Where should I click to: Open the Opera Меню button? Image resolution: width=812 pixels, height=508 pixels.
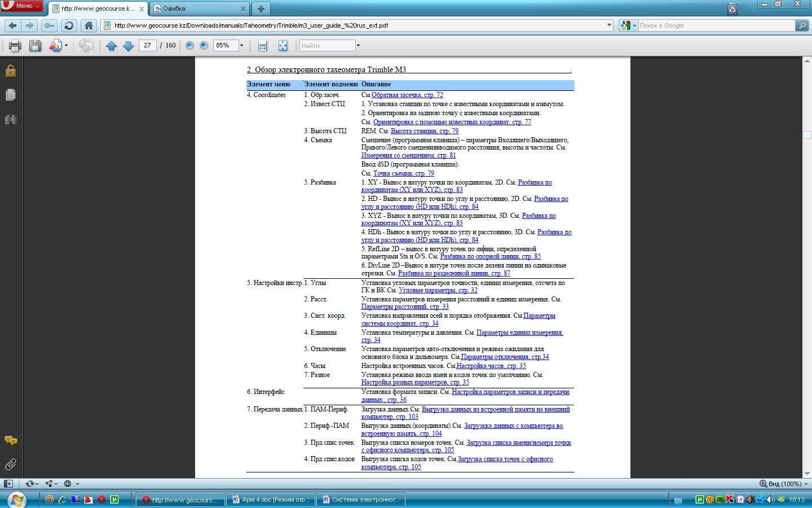click(22, 6)
